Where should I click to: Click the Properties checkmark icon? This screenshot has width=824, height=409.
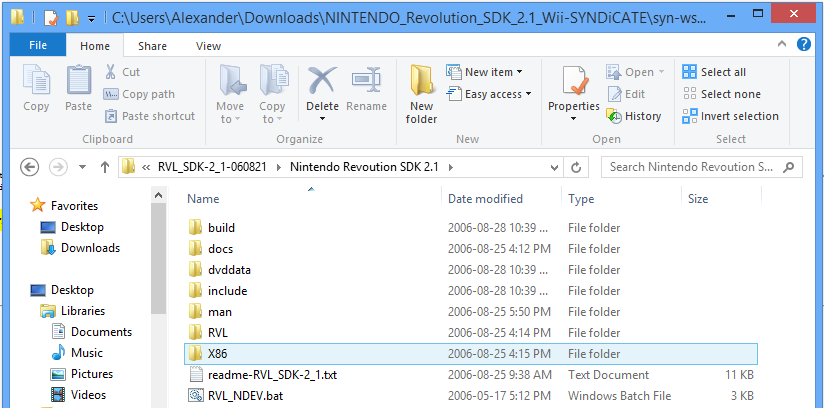574,81
